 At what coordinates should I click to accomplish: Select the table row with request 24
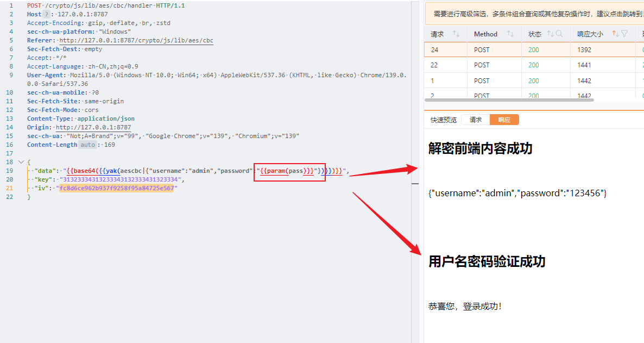click(534, 50)
